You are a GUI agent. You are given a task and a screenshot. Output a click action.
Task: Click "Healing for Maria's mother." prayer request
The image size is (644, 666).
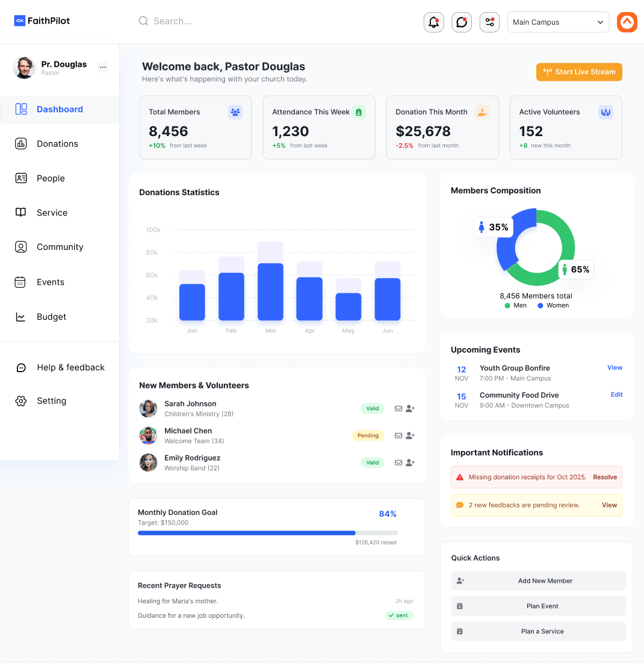click(x=178, y=601)
